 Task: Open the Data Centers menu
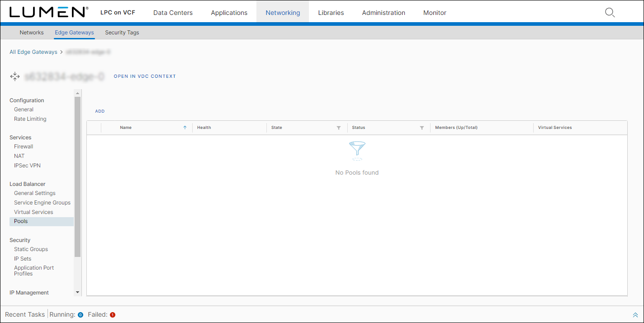(x=173, y=13)
